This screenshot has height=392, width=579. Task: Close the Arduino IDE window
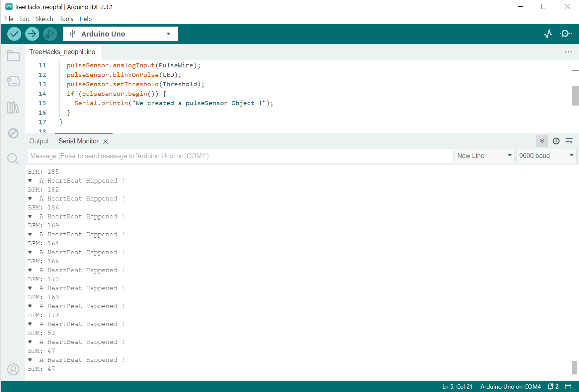coord(567,7)
